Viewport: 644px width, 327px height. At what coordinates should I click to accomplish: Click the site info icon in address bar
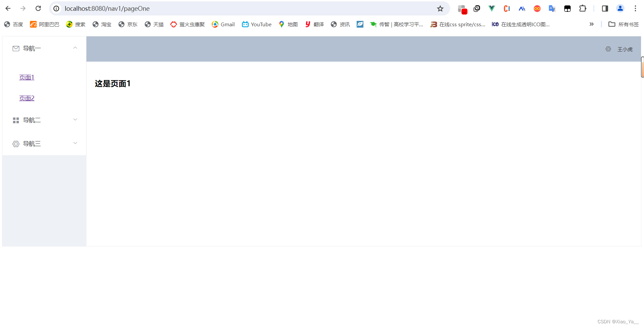56,8
